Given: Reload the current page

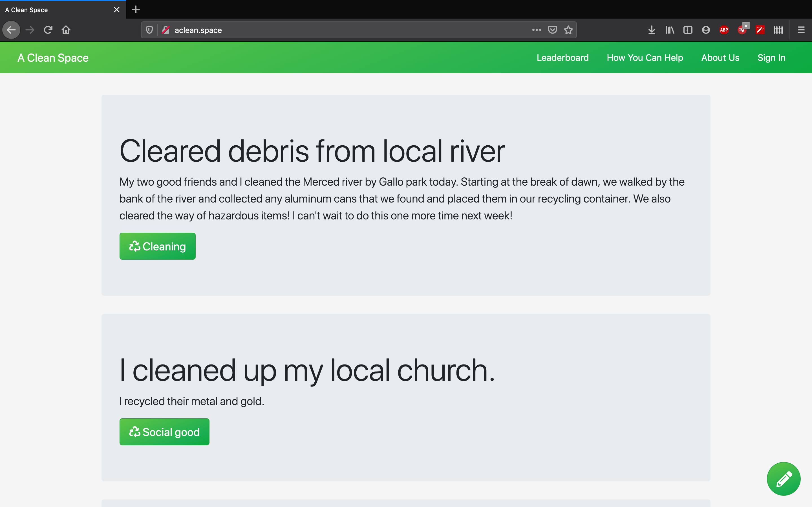Looking at the screenshot, I should pyautogui.click(x=48, y=30).
